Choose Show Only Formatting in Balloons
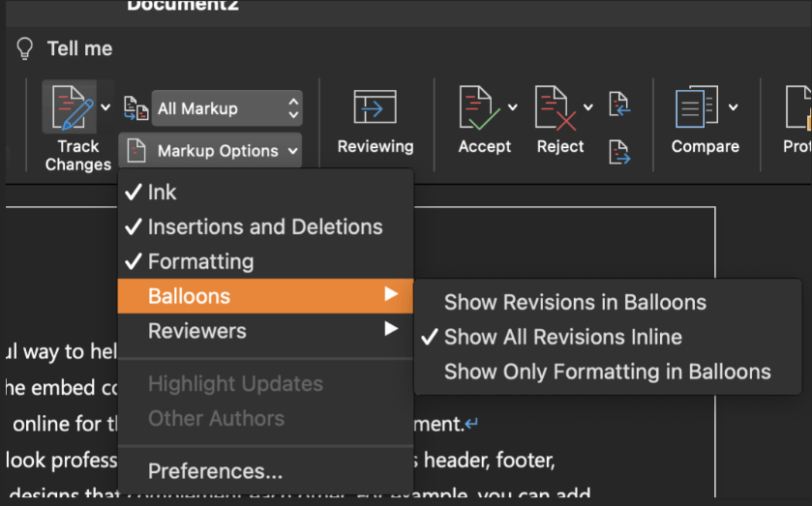Image resolution: width=812 pixels, height=506 pixels. (x=608, y=372)
